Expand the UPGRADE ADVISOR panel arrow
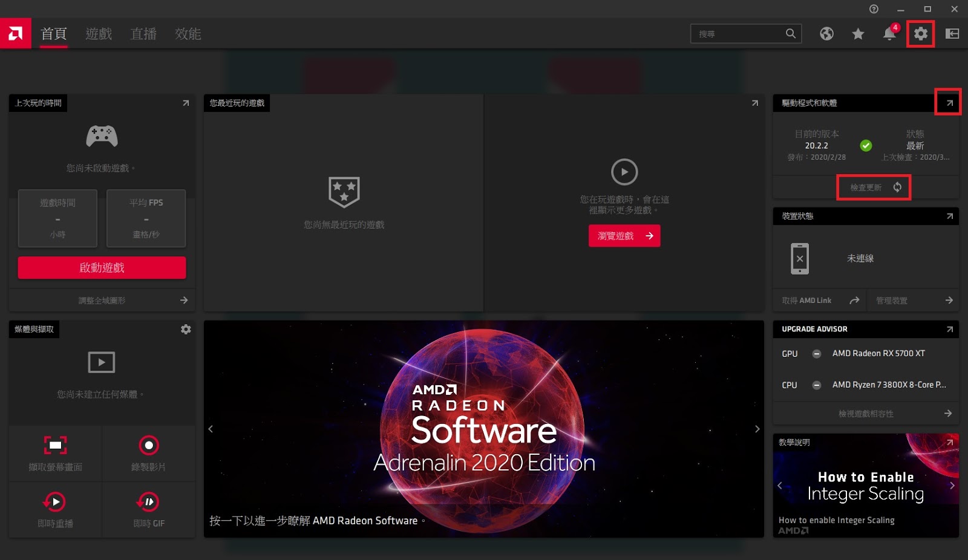This screenshot has width=968, height=560. tap(950, 329)
